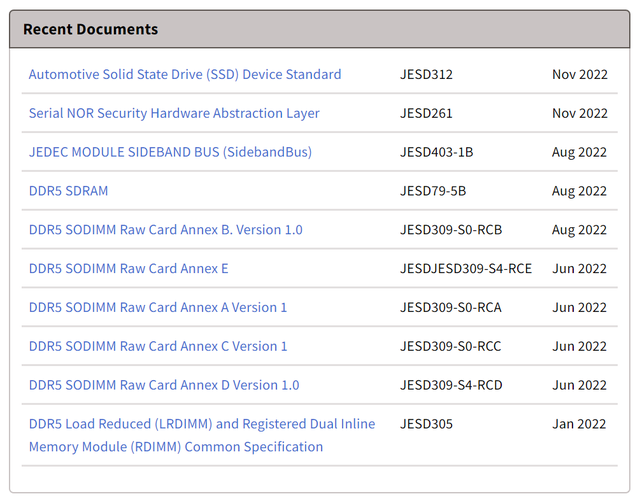Screen dimensions: 640x501
Task: Click document number JESD261
Action: click(427, 114)
